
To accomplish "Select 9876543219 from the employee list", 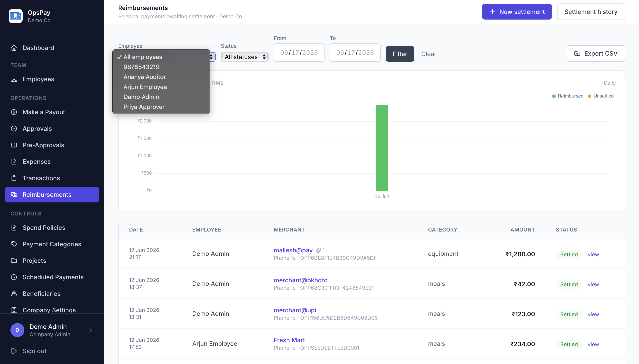I will 161,67.
